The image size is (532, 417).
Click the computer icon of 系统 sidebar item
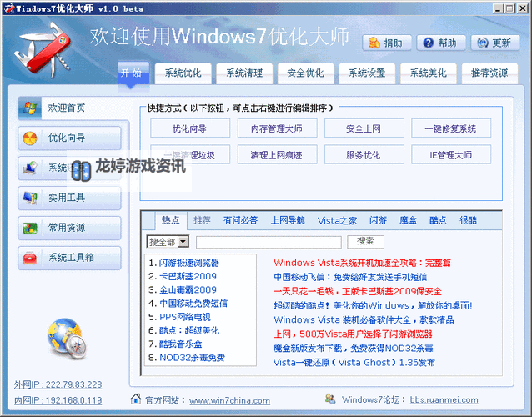click(30, 168)
